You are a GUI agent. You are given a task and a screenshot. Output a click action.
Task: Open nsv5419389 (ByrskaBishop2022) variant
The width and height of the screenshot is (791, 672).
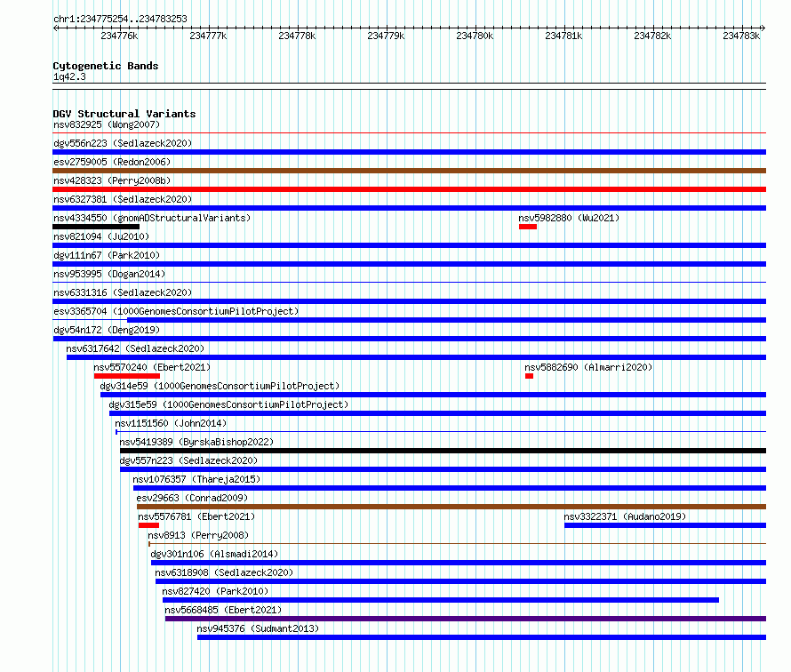tap(196, 442)
